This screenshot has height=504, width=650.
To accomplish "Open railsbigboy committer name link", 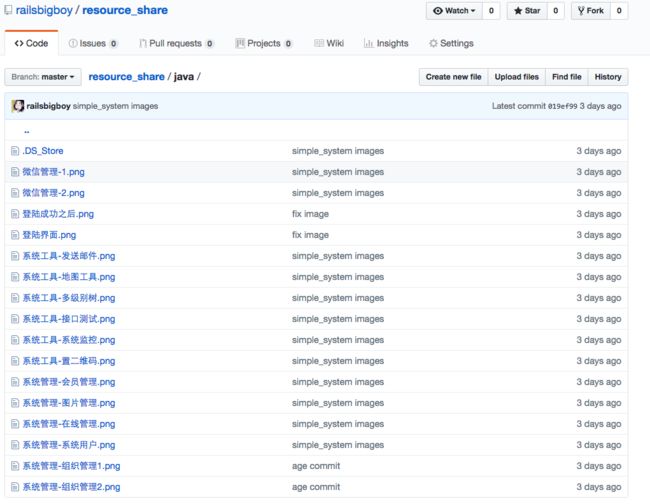I will pos(49,106).
